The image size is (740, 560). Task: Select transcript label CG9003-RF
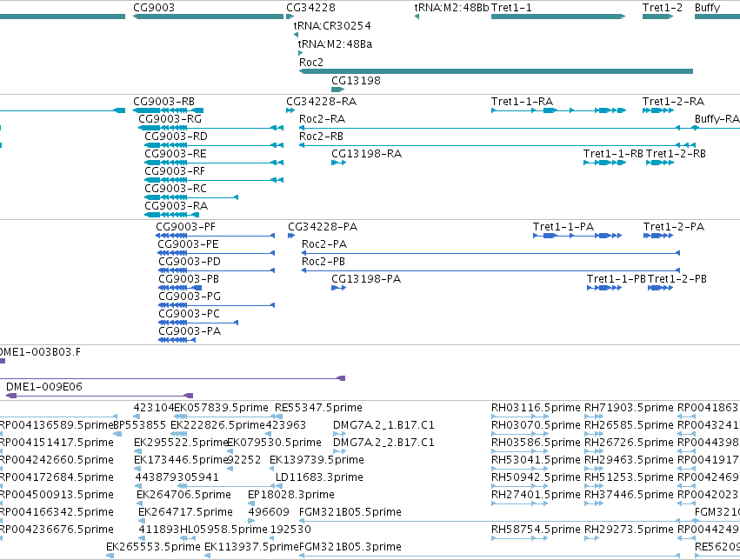click(175, 171)
